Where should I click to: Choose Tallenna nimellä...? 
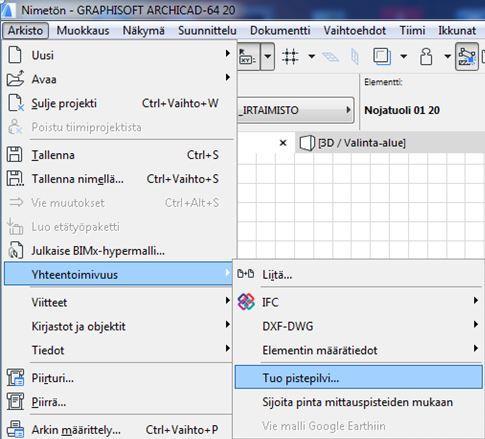click(119, 179)
